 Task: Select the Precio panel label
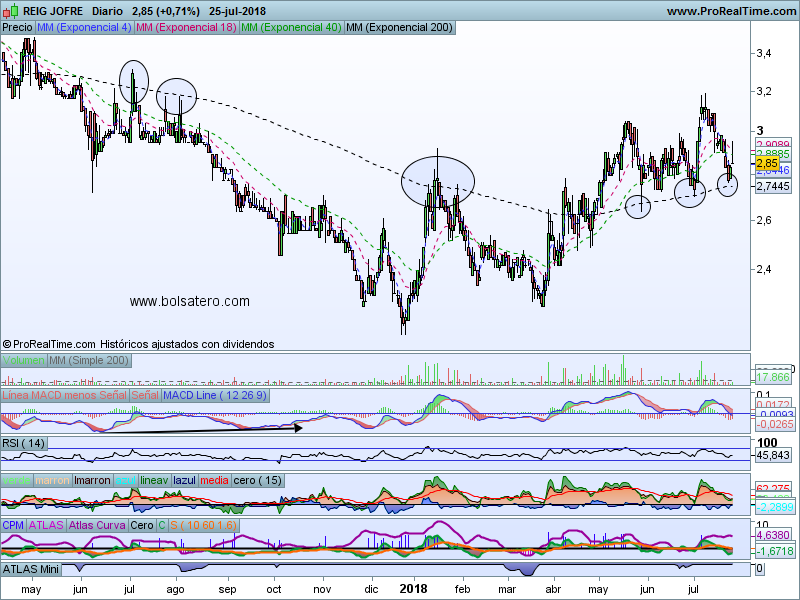(x=17, y=28)
